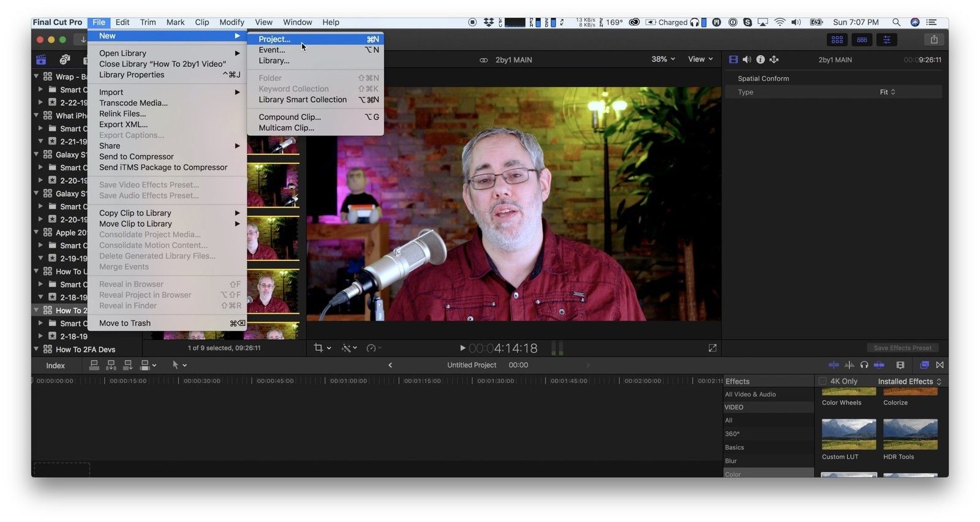Open Spotlight search in menu bar
980x522 pixels.
click(x=896, y=22)
